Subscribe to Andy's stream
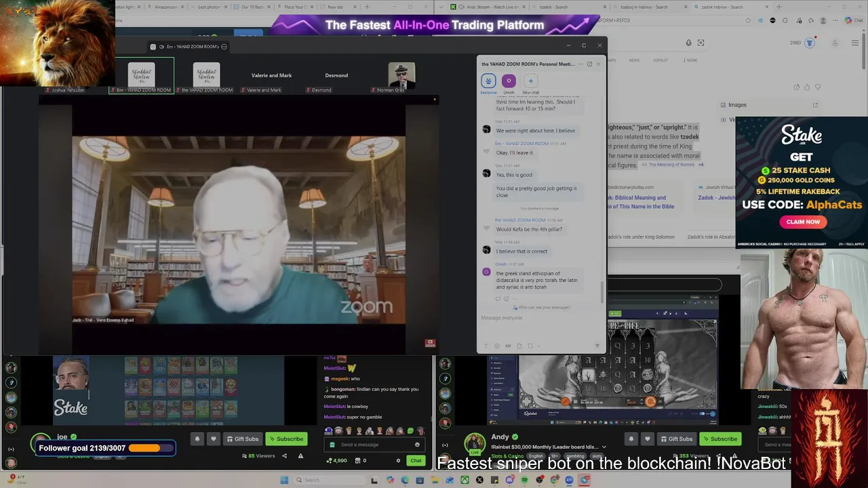This screenshot has width=868, height=488. click(x=719, y=439)
